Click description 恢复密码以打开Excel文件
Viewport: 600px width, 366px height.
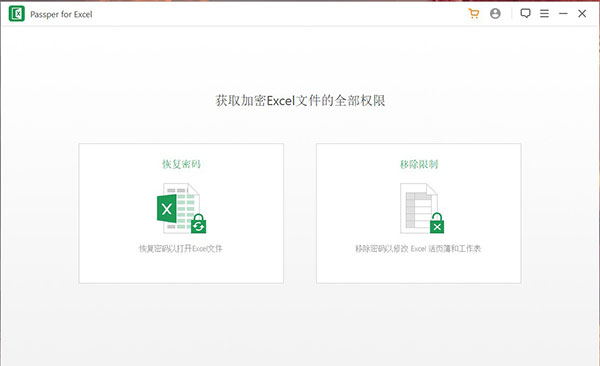(x=181, y=248)
